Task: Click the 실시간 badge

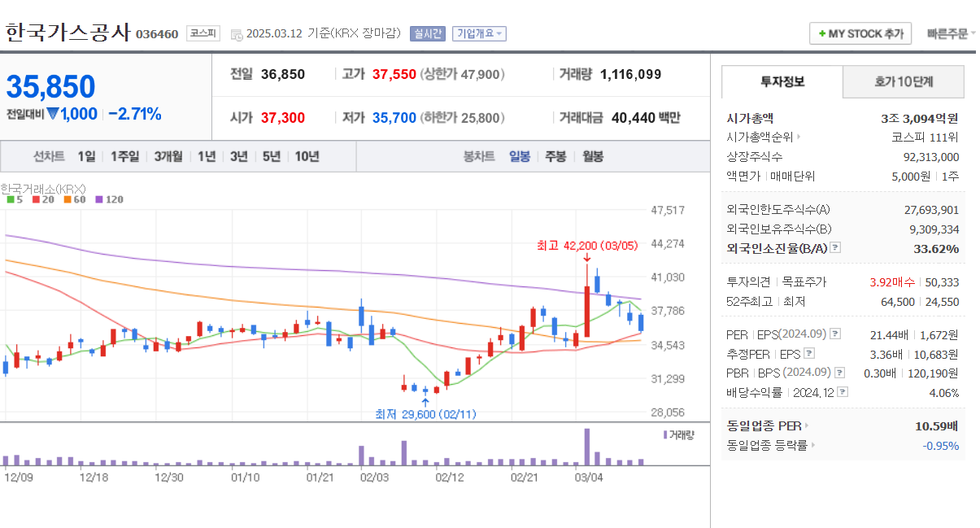Action: pos(428,33)
